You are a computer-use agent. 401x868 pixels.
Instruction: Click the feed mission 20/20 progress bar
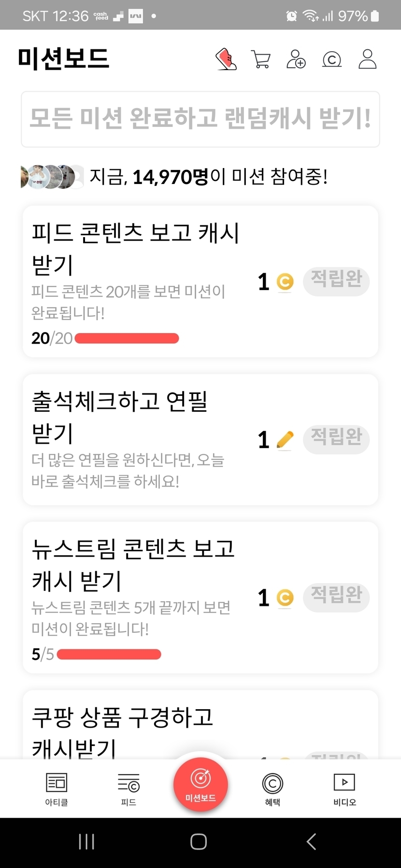point(127,338)
